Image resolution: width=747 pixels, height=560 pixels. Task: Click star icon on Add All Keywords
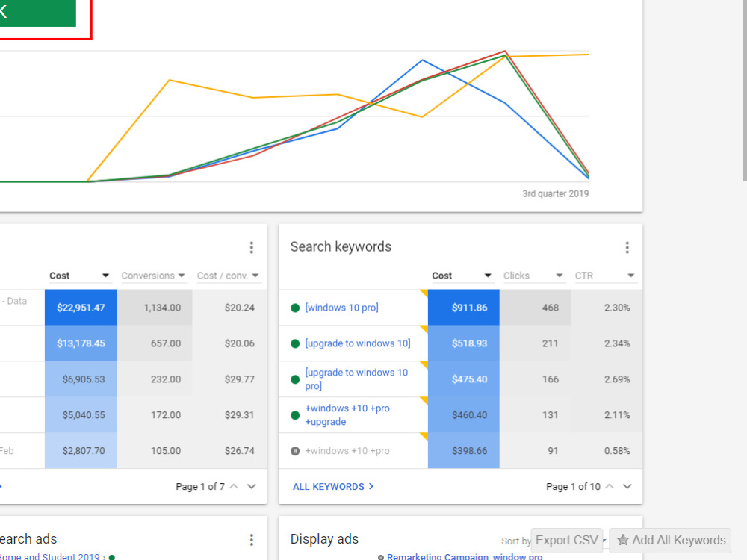(x=623, y=540)
